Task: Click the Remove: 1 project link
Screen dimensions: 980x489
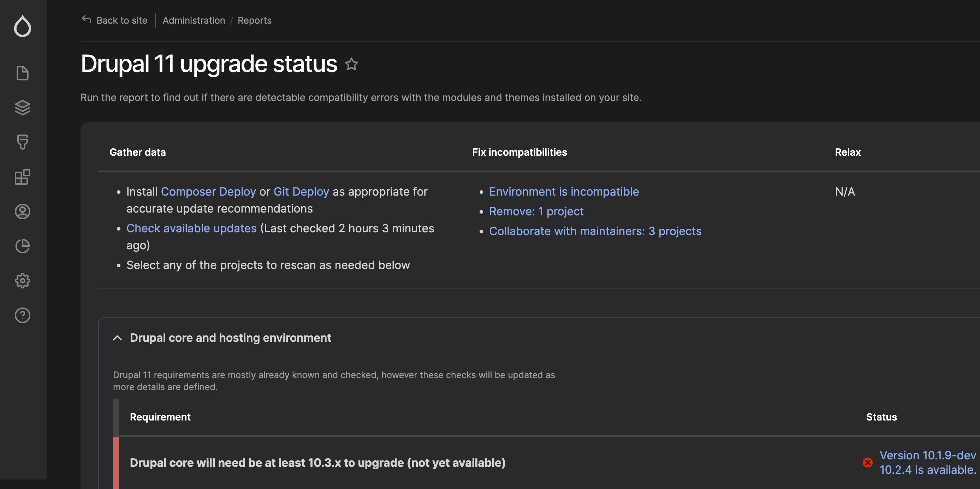Action: (x=536, y=211)
